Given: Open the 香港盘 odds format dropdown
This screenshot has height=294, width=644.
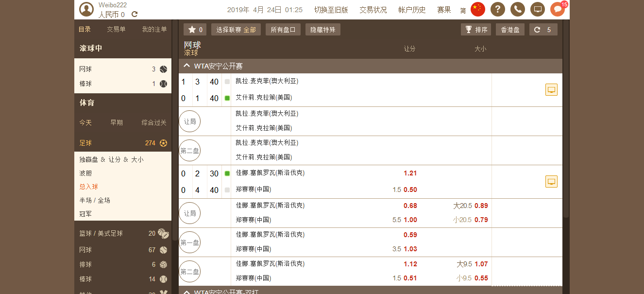Looking at the screenshot, I should [x=510, y=30].
